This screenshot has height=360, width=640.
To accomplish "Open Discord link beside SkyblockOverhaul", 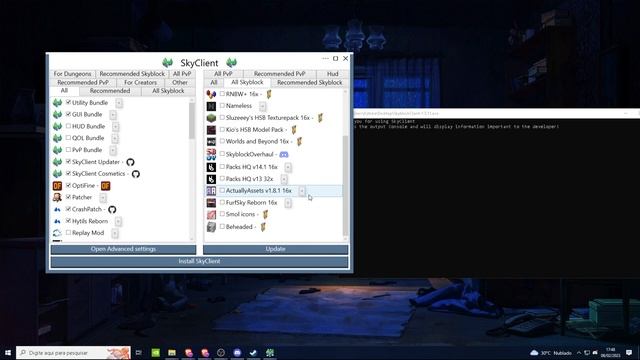I will tap(284, 154).
